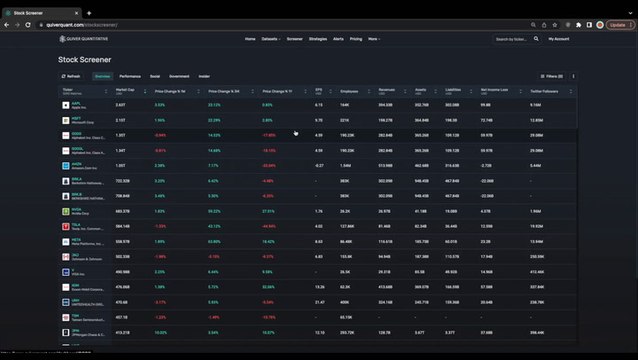Screen dimensions: 638x360
Task: Open the Pricing navigation link
Action: (x=356, y=39)
